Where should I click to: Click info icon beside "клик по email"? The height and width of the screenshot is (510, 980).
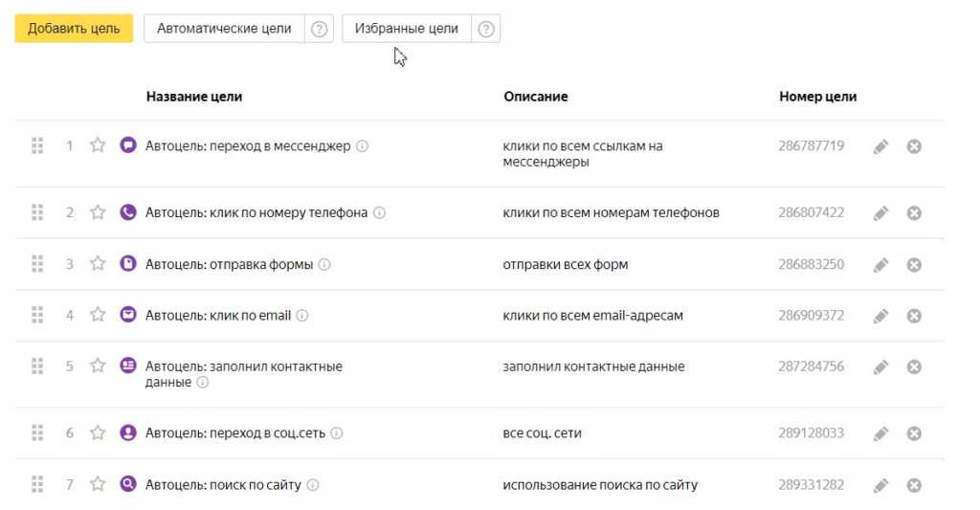(x=302, y=316)
